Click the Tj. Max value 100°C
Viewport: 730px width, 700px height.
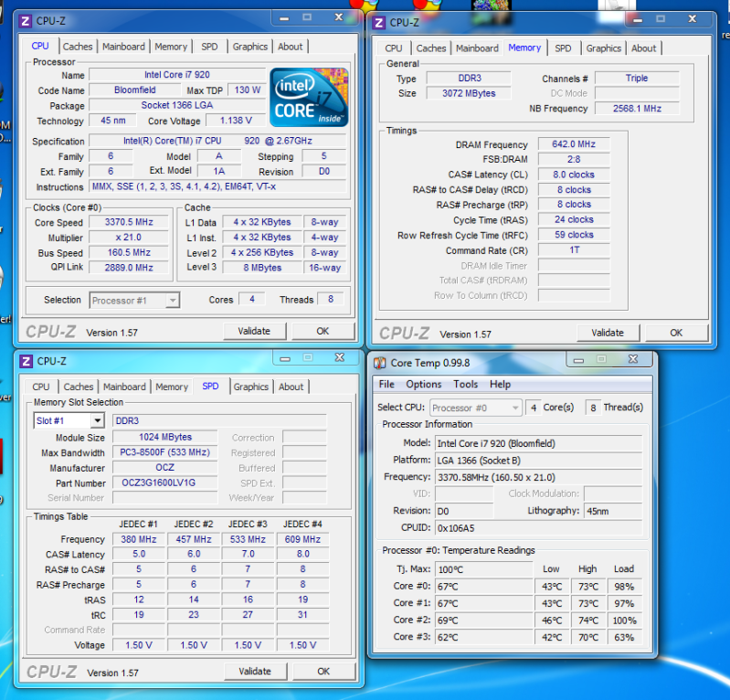click(483, 569)
